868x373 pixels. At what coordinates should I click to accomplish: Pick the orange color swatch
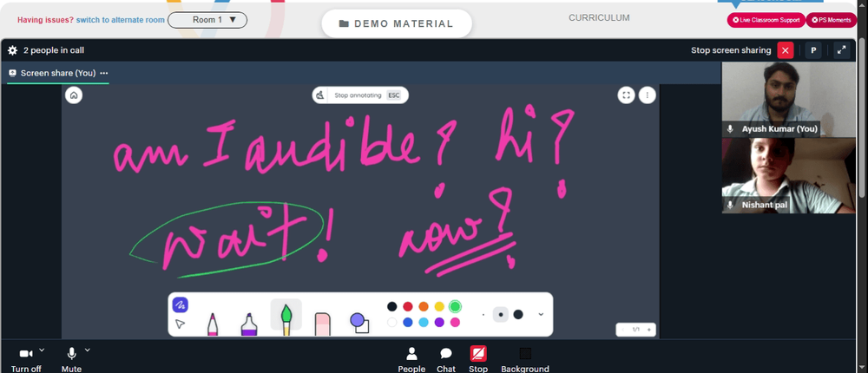click(x=424, y=306)
